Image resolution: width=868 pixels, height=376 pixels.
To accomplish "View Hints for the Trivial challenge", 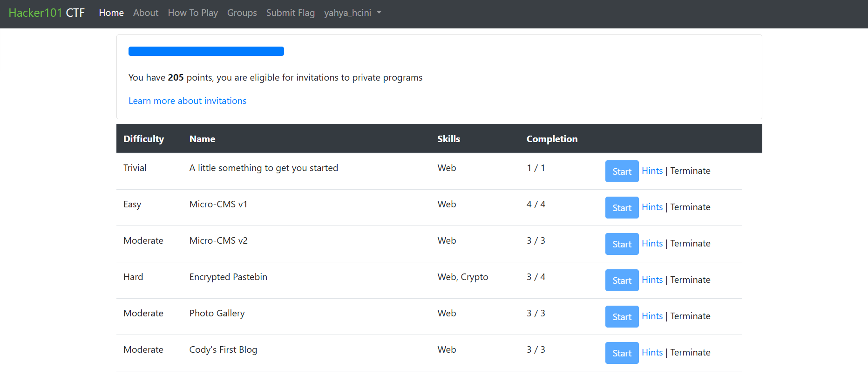I will (652, 171).
